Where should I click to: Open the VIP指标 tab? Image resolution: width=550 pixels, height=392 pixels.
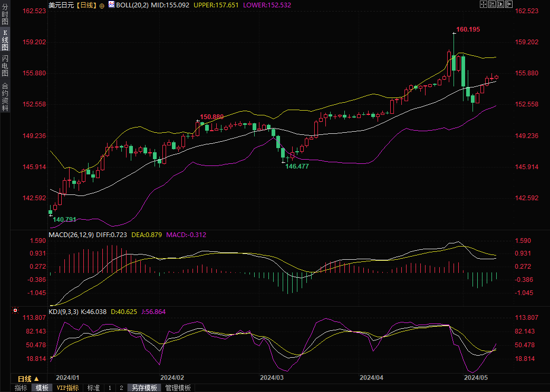[67, 388]
